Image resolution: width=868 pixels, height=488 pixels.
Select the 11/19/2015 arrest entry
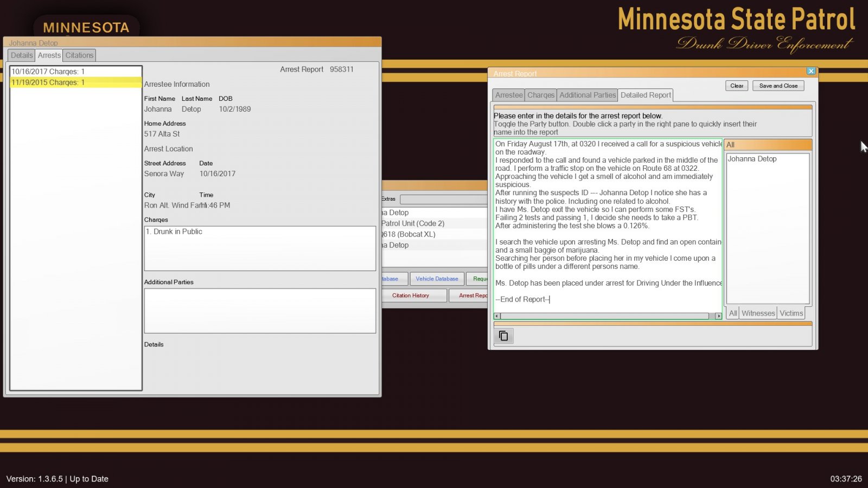pyautogui.click(x=48, y=82)
